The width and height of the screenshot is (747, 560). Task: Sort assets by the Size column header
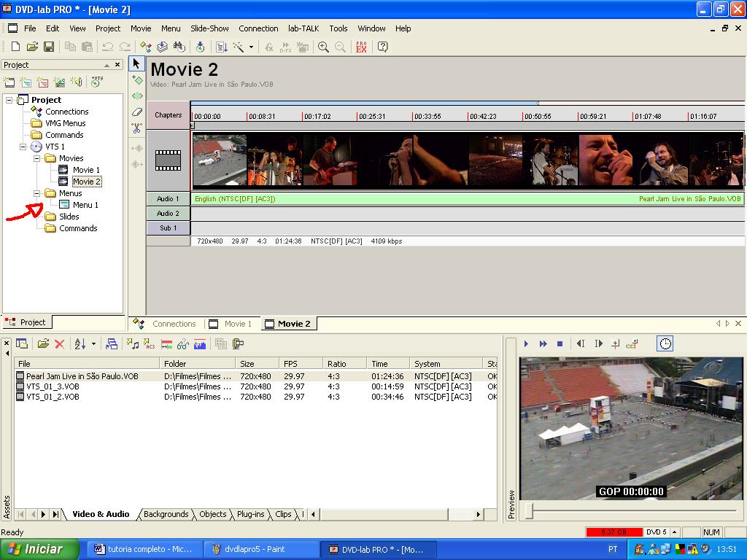(258, 364)
